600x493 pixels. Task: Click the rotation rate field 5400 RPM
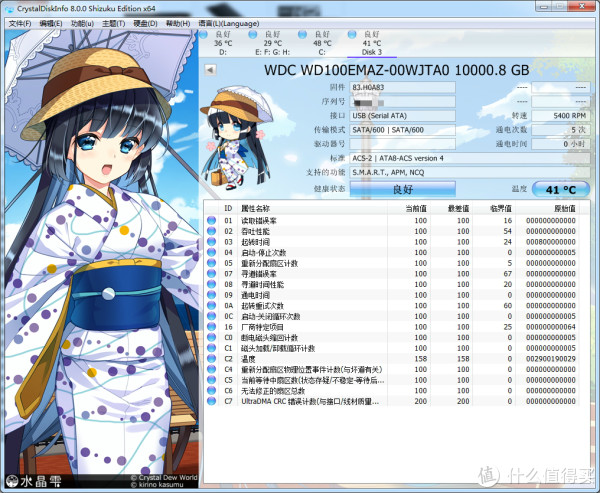[x=561, y=116]
